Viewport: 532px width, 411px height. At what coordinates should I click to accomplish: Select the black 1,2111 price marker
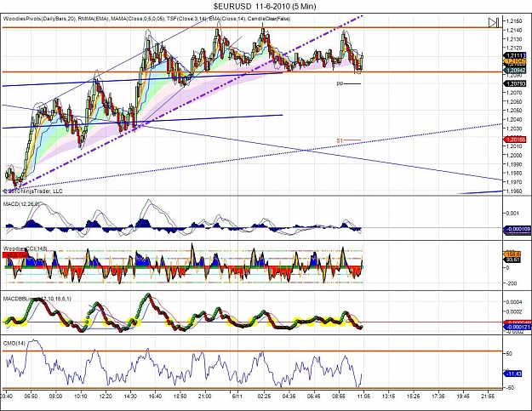click(x=515, y=55)
